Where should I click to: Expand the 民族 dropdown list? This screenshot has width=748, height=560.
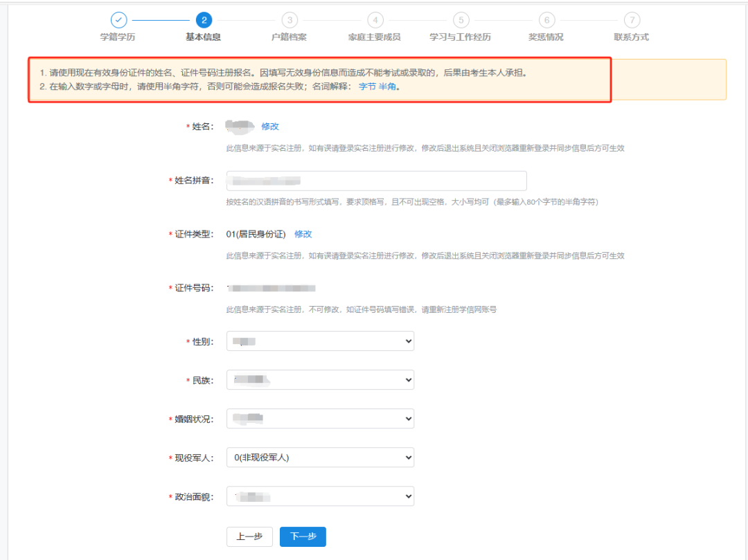click(320, 380)
